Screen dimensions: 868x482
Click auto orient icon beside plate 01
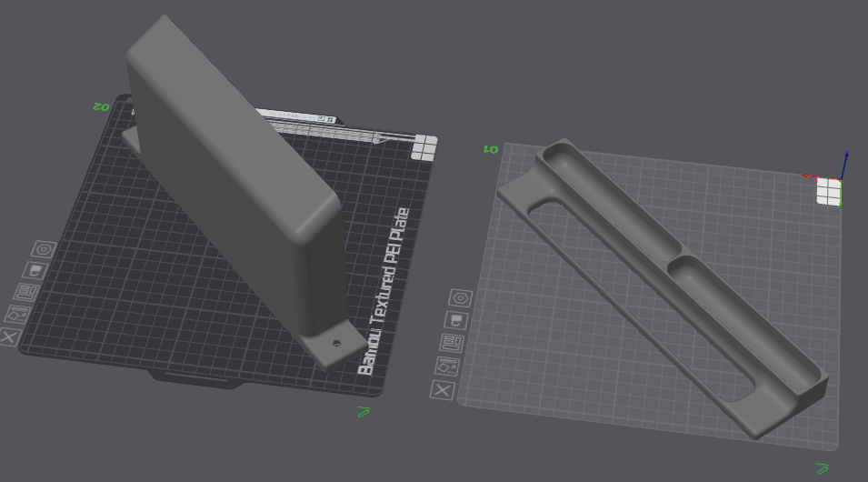[x=447, y=367]
